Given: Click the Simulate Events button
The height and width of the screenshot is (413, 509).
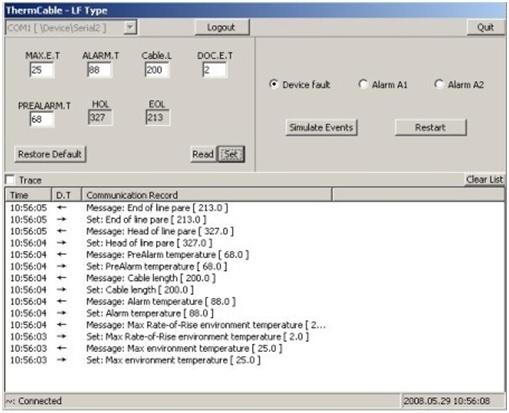Looking at the screenshot, I should pos(321,127).
